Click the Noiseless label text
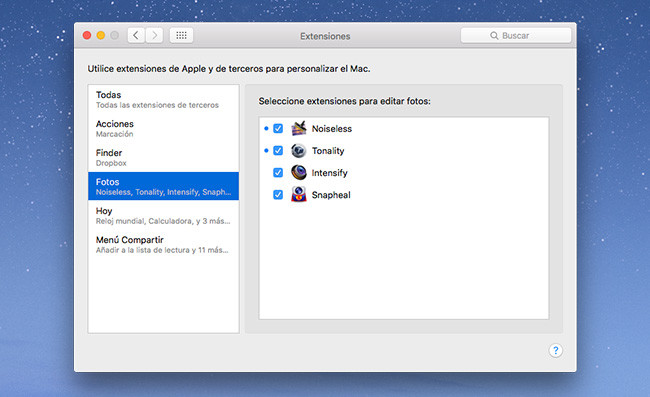 332,129
